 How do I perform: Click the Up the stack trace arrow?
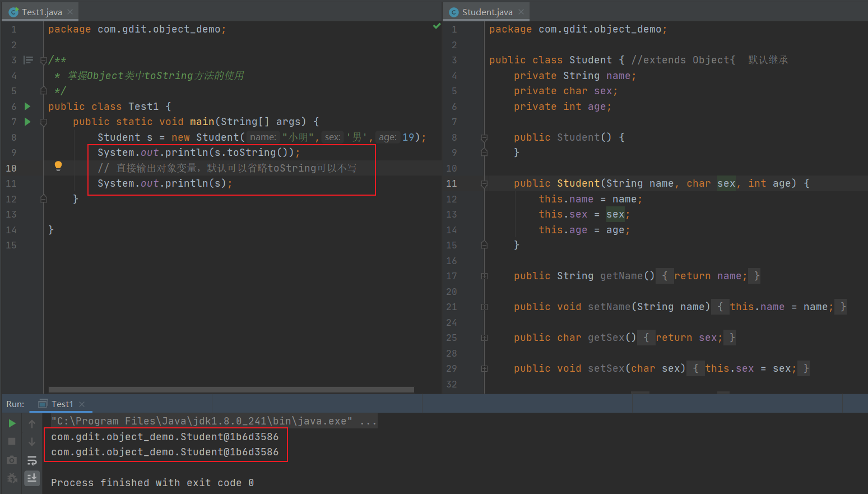coord(32,424)
